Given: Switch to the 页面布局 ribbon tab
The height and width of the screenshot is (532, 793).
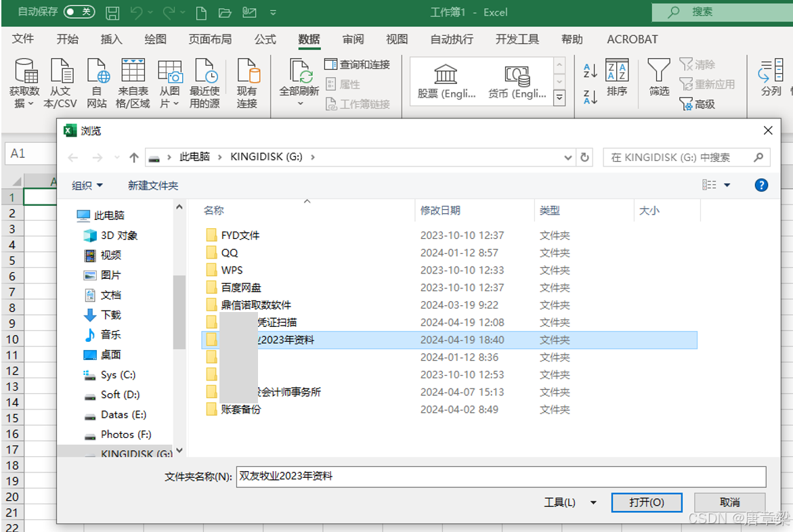Looking at the screenshot, I should (x=210, y=39).
